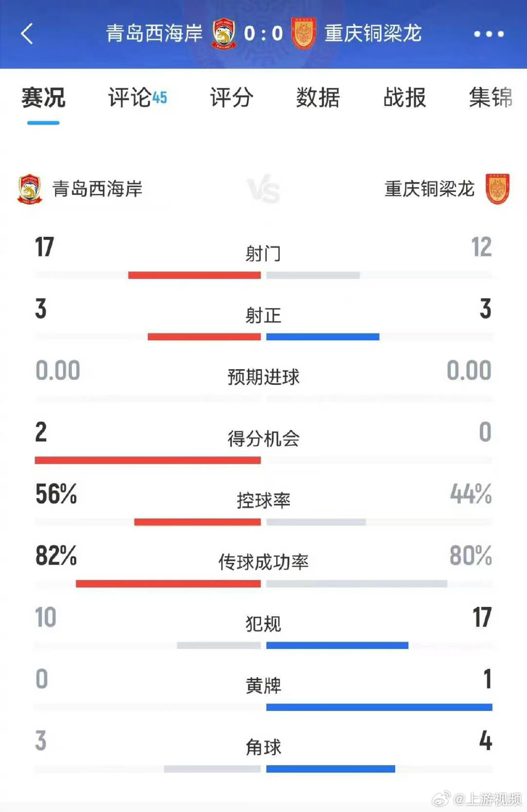The height and width of the screenshot is (812, 527).
Task: Tap the 0 : 0 score display
Action: coord(263,34)
